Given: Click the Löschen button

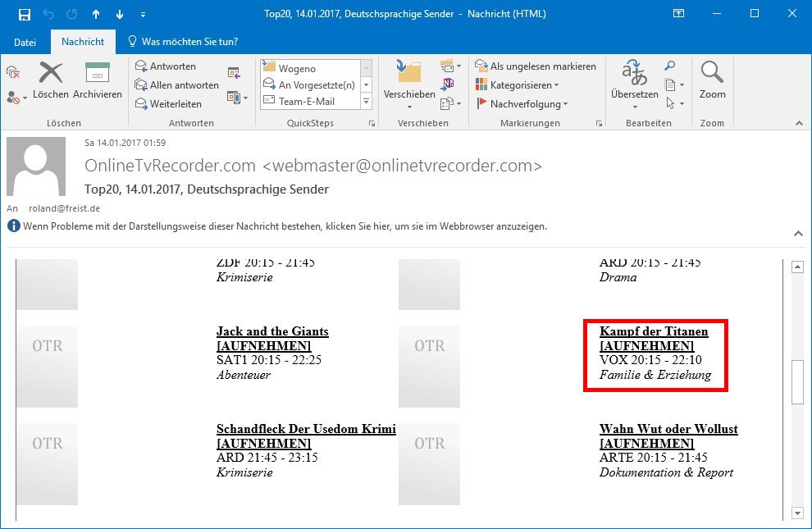Looking at the screenshot, I should coord(51,80).
